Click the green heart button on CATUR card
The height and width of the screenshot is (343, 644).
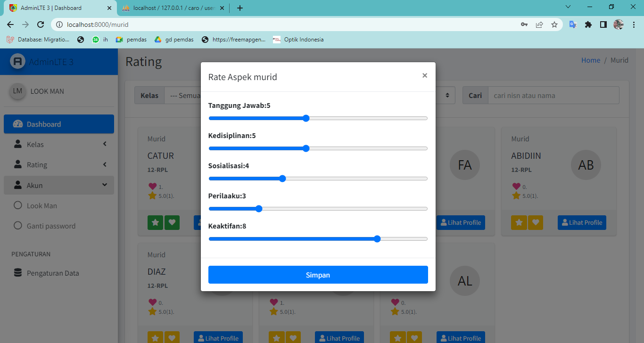point(172,222)
